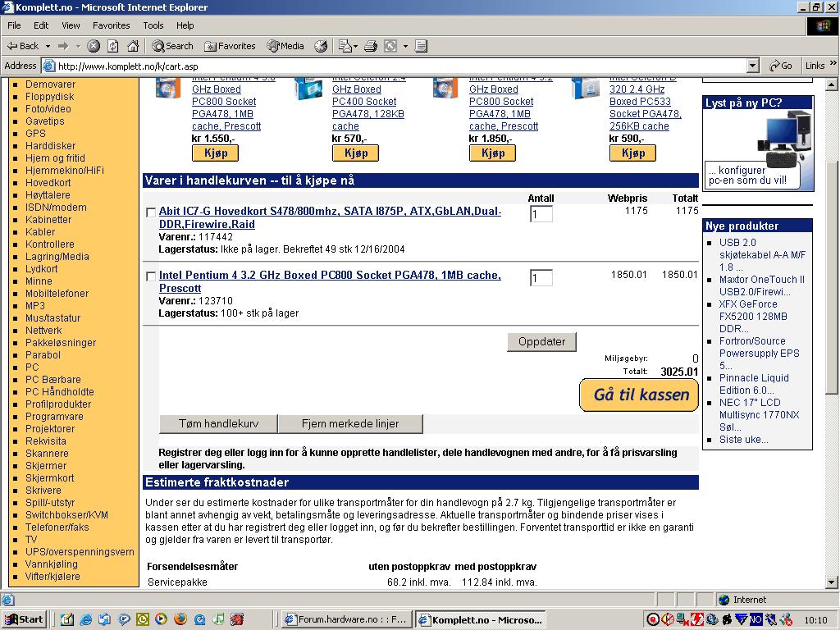Open the View menu
The height and width of the screenshot is (630, 840).
(71, 25)
